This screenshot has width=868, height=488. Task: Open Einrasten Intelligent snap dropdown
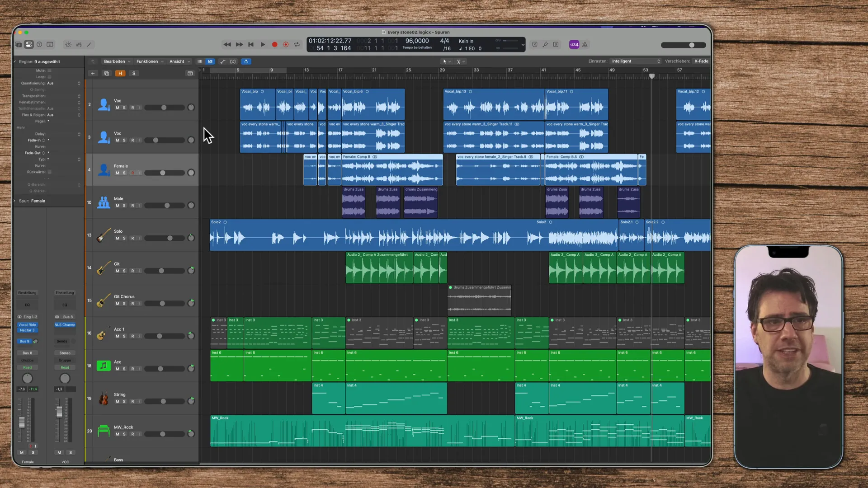point(636,61)
